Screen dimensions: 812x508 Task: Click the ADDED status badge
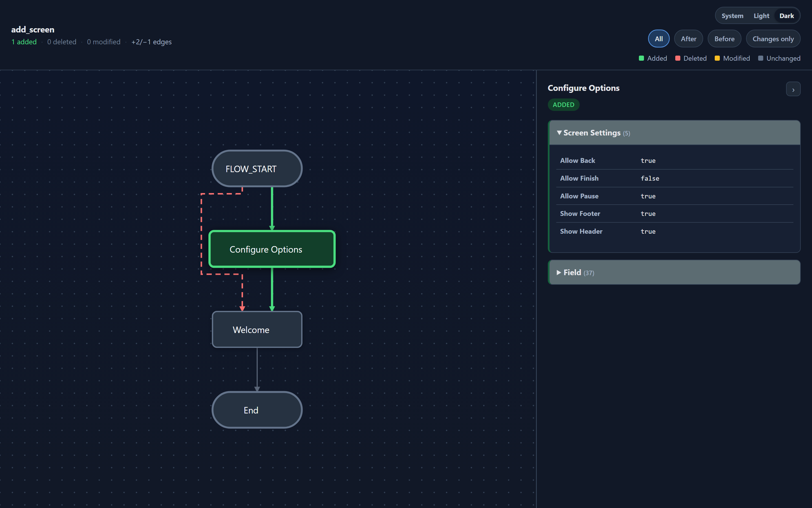(x=563, y=105)
